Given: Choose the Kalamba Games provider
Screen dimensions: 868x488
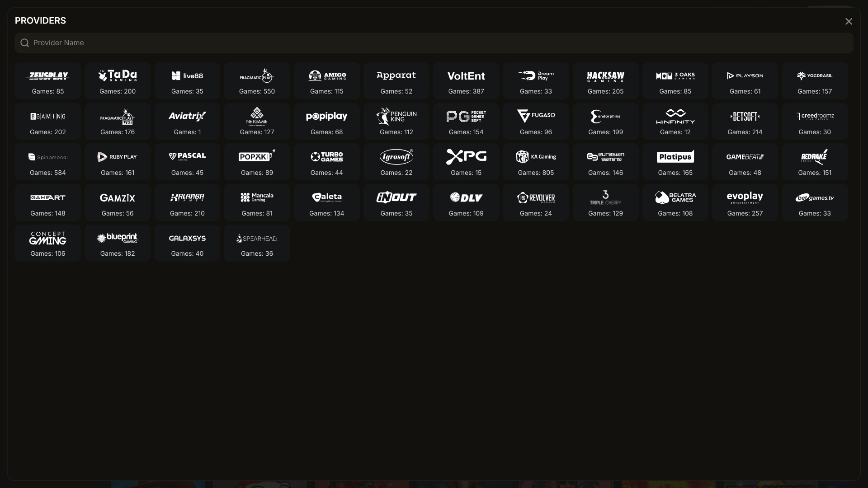Looking at the screenshot, I should click(x=187, y=203).
